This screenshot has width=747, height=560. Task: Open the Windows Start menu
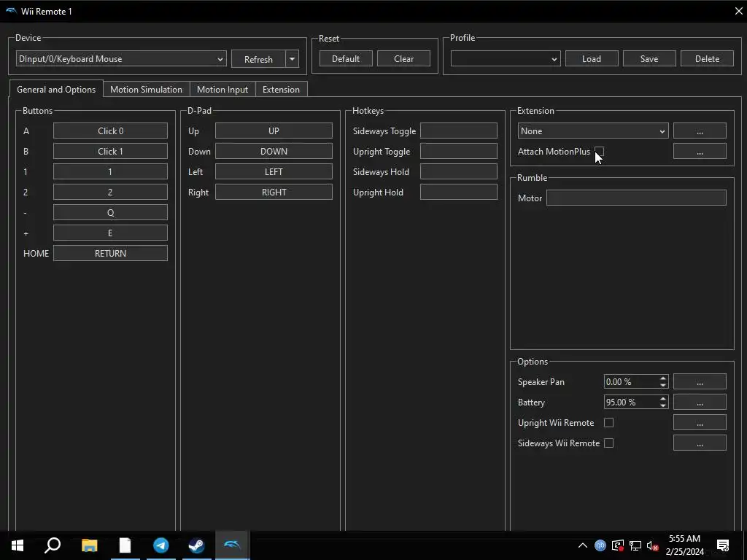18,545
